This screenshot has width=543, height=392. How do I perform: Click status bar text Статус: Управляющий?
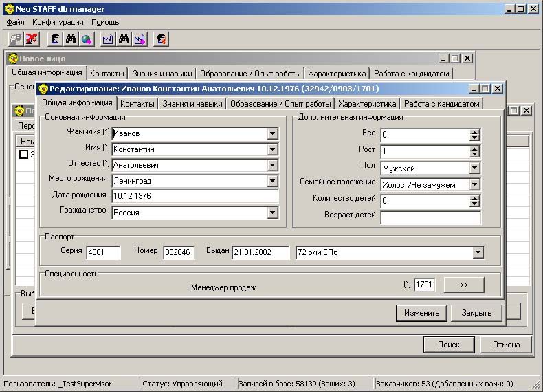click(183, 384)
